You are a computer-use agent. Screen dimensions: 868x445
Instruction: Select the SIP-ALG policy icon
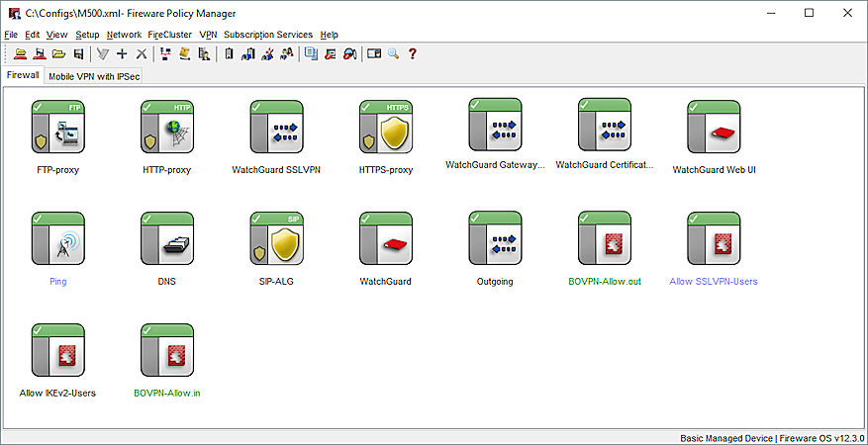coord(276,238)
